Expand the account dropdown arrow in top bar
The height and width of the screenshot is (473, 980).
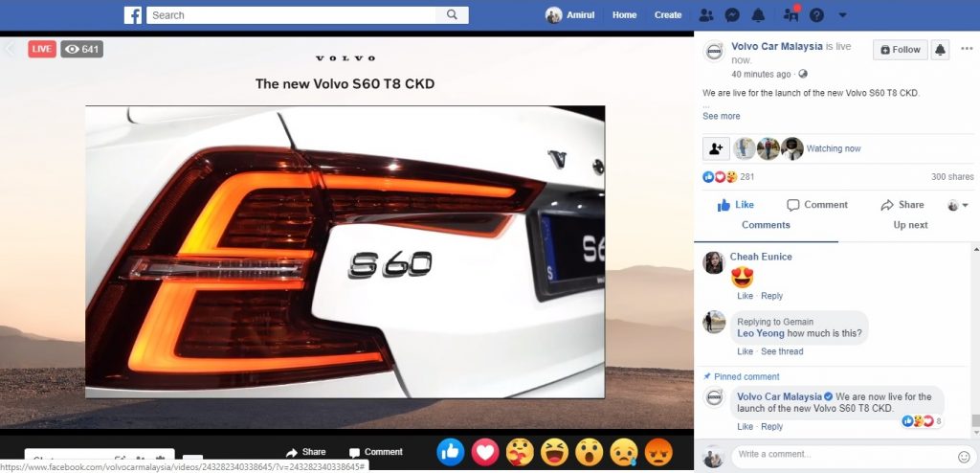point(842,15)
